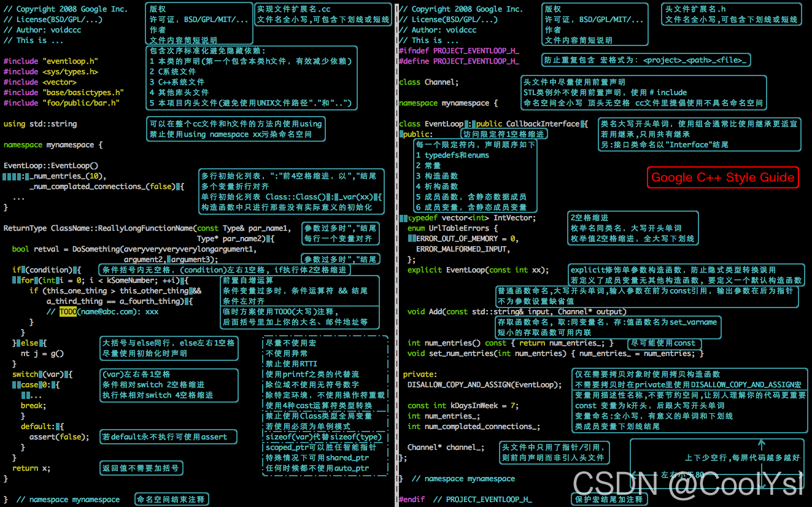Click the 'class Channel;' forward declaration

pyautogui.click(x=429, y=82)
